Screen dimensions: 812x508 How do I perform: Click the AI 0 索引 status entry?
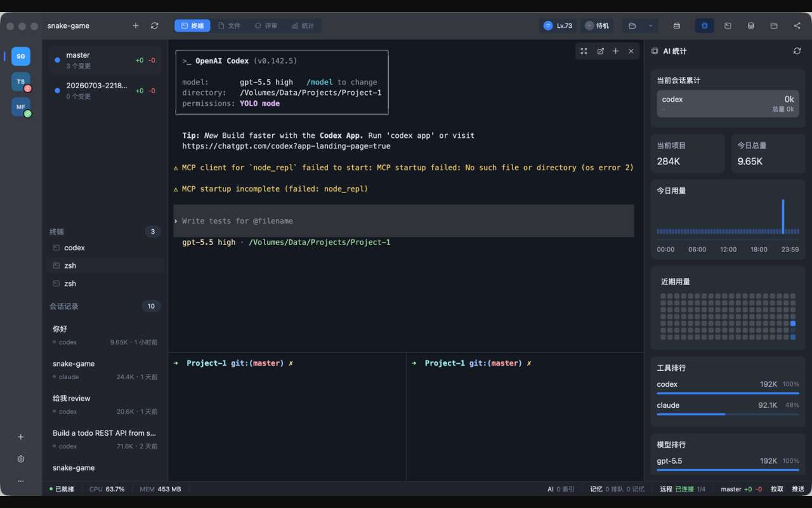pyautogui.click(x=561, y=489)
